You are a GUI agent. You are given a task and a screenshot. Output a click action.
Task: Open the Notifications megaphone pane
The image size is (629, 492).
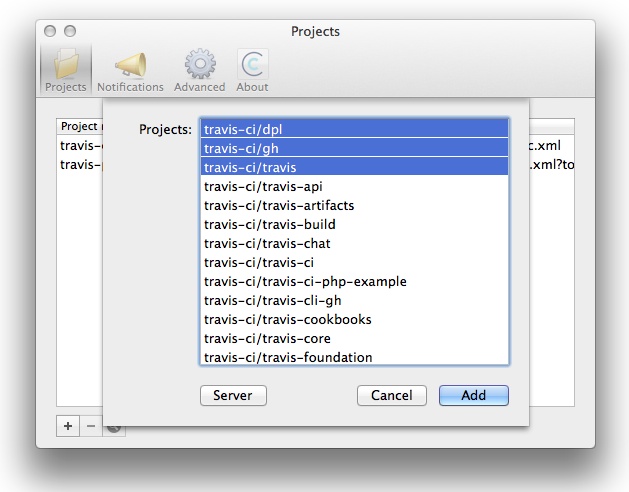130,70
